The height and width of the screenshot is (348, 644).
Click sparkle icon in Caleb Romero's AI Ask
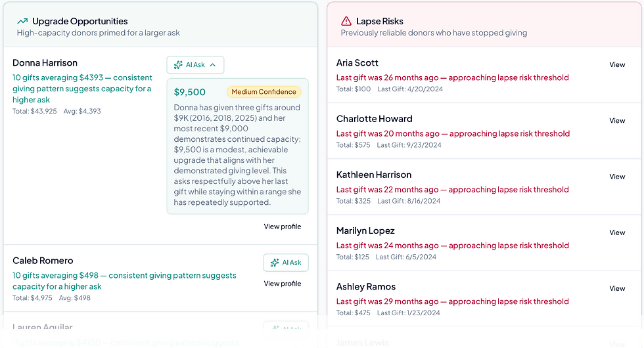pos(275,263)
